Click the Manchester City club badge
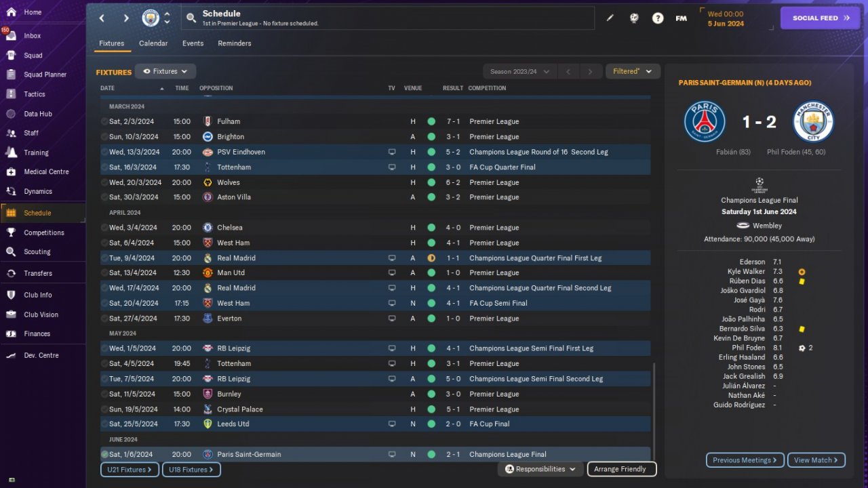The image size is (868, 488). [151, 18]
